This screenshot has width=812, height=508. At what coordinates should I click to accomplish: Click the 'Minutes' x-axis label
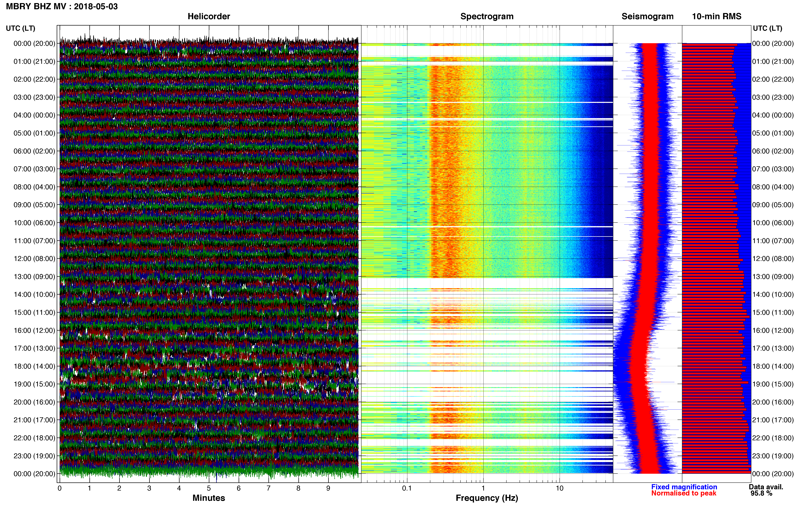click(x=209, y=498)
